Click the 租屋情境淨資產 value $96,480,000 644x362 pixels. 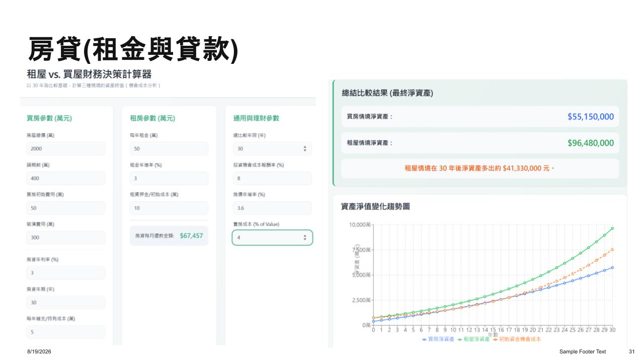(x=591, y=143)
